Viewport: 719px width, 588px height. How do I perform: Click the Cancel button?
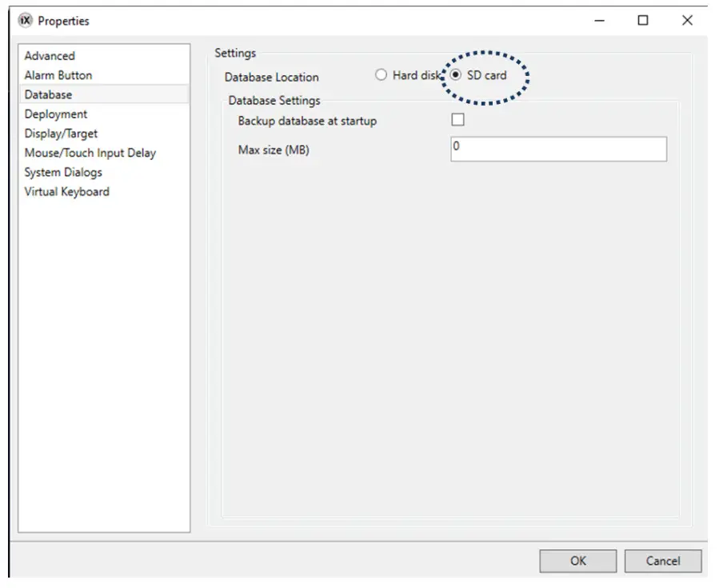tap(663, 561)
